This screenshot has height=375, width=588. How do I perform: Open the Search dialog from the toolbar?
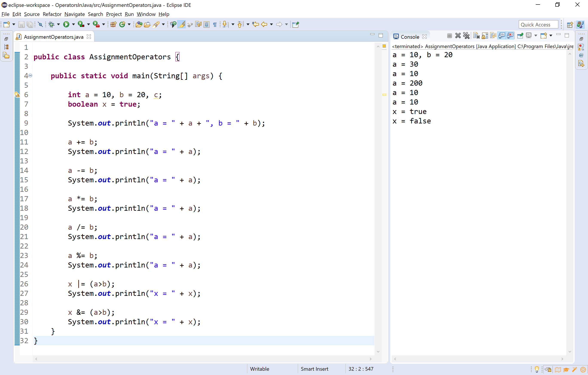pyautogui.click(x=156, y=24)
